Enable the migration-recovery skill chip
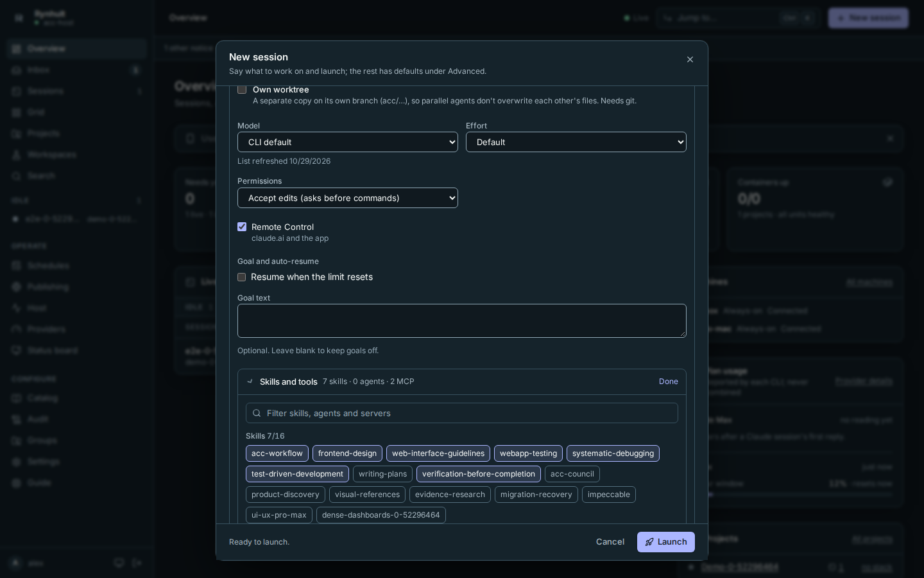Screen dimensions: 924x578 tap(536, 495)
